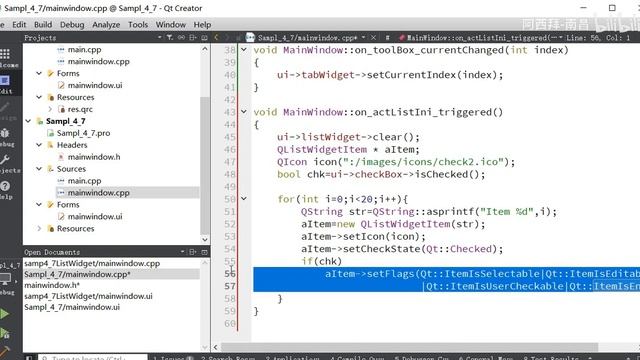This screenshot has height=360, width=640.
Task: Open the Projects view selector dropdown
Action: 159,38
